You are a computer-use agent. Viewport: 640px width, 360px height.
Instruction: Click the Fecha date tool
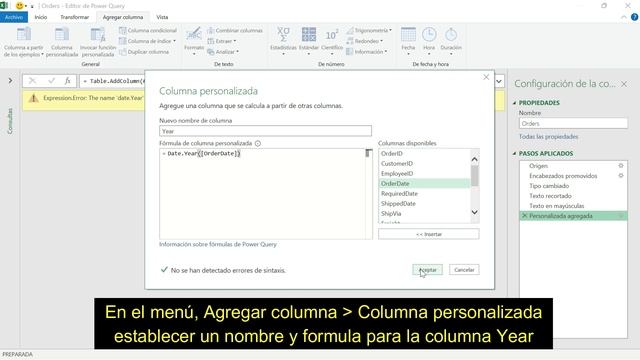pos(408,41)
